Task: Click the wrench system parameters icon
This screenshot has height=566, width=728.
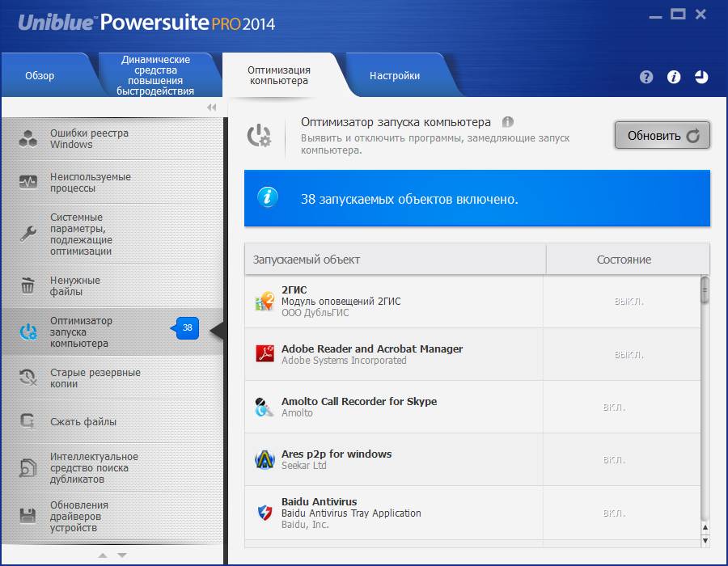Action: pos(28,234)
